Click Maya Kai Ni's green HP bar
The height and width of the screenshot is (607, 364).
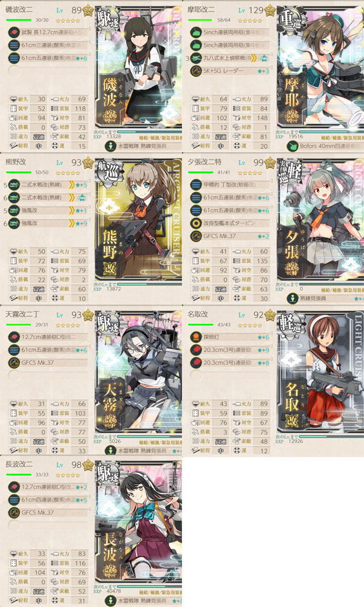(x=201, y=20)
